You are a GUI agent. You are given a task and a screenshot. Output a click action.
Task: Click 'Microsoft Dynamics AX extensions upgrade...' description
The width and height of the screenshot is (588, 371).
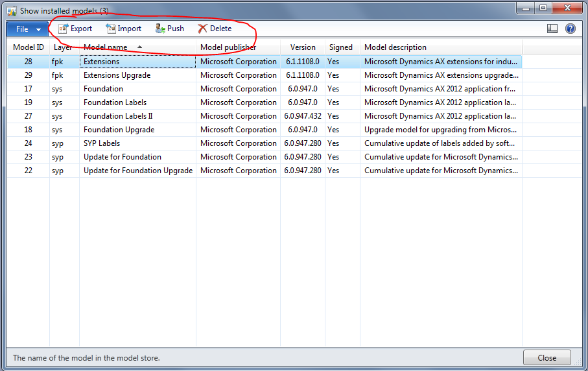[x=441, y=75]
